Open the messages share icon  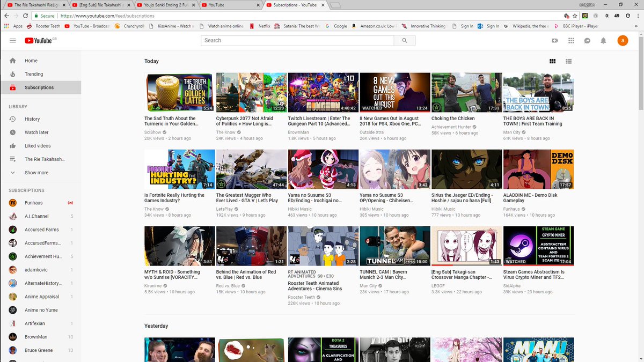click(587, 41)
